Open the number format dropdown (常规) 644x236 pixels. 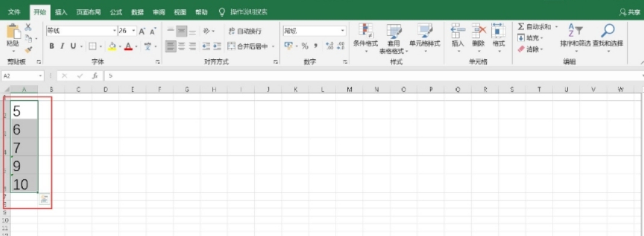pos(343,31)
